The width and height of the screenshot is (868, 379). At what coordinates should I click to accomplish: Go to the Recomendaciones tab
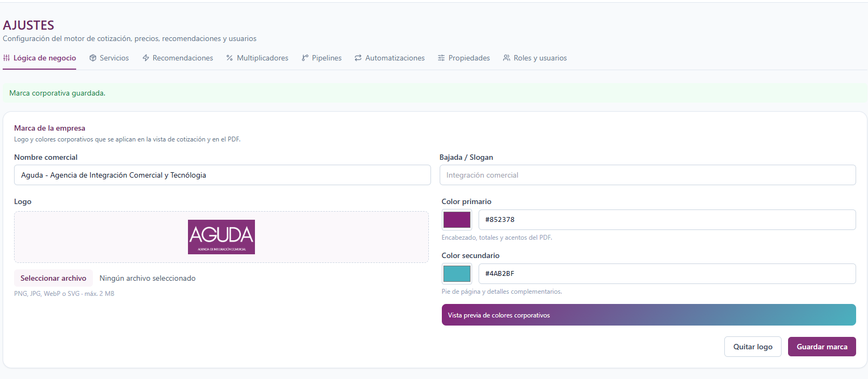[178, 58]
